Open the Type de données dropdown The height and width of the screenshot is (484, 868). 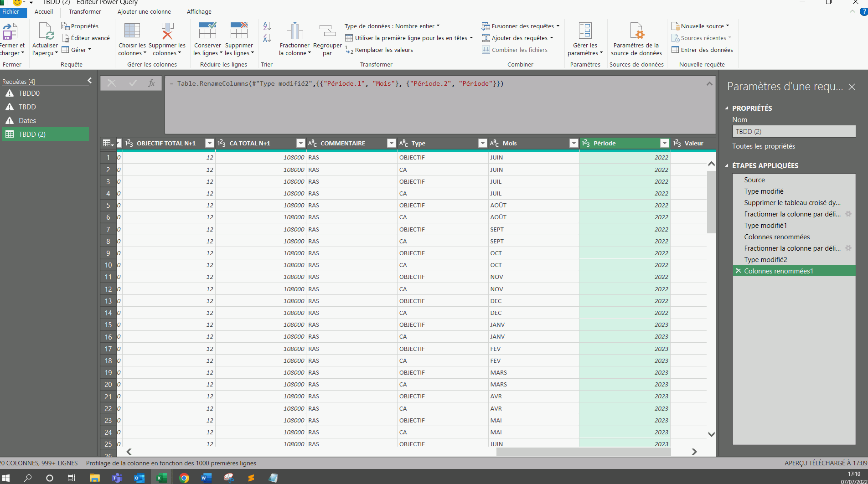pyautogui.click(x=392, y=26)
